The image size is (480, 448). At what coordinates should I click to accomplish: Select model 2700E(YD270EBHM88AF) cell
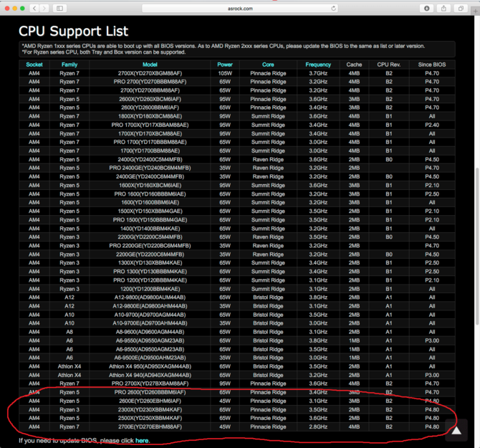pyautogui.click(x=150, y=427)
